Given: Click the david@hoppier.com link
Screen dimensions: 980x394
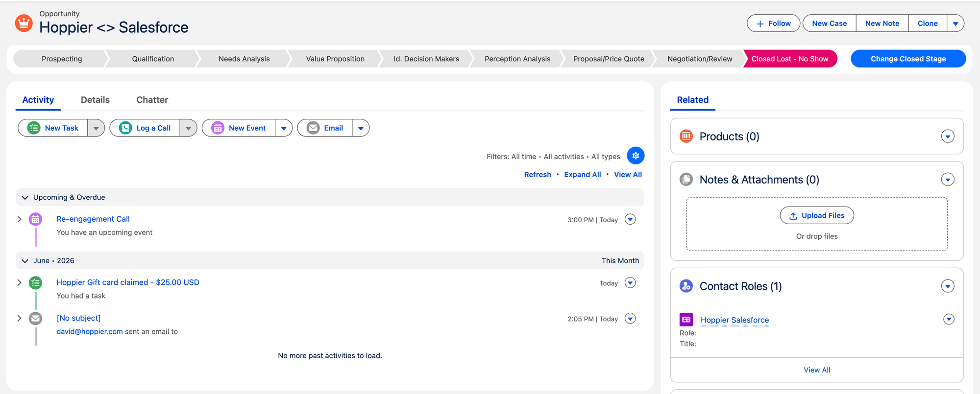Looking at the screenshot, I should (x=90, y=331).
